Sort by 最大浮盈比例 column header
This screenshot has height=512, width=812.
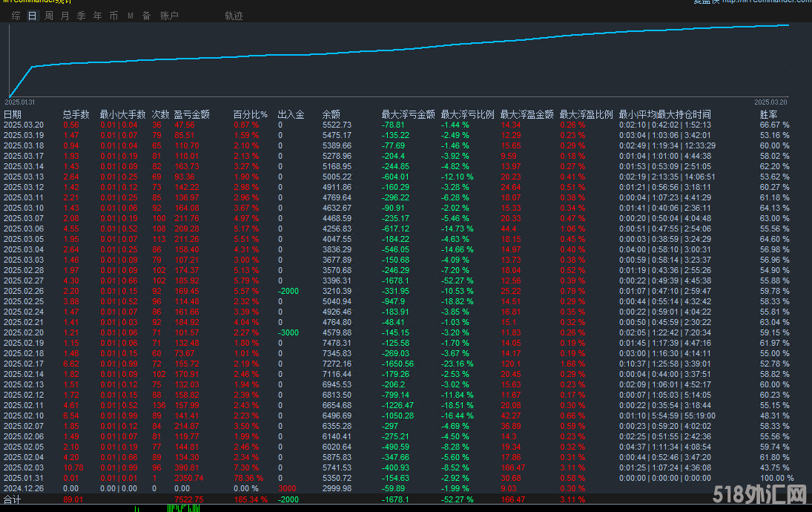(587, 114)
